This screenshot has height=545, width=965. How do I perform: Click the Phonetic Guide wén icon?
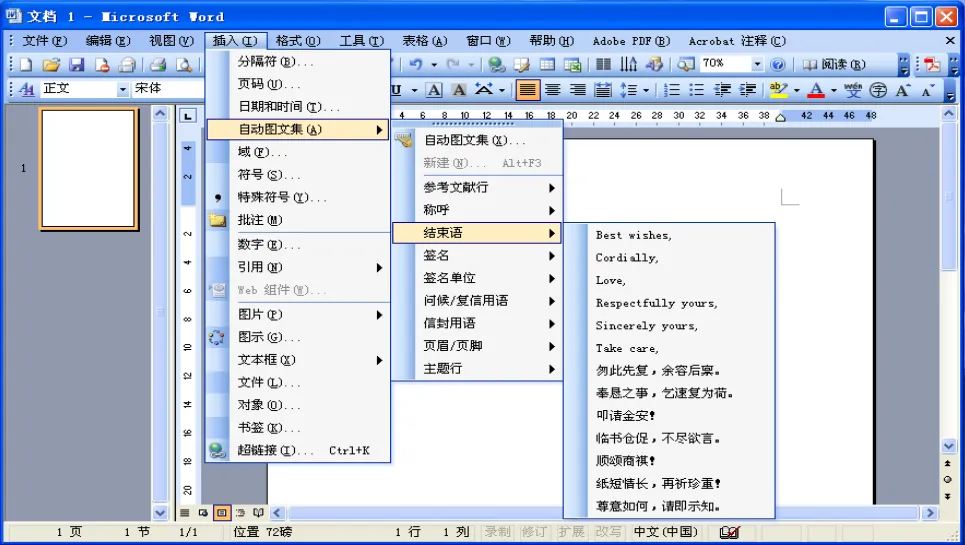tap(852, 90)
